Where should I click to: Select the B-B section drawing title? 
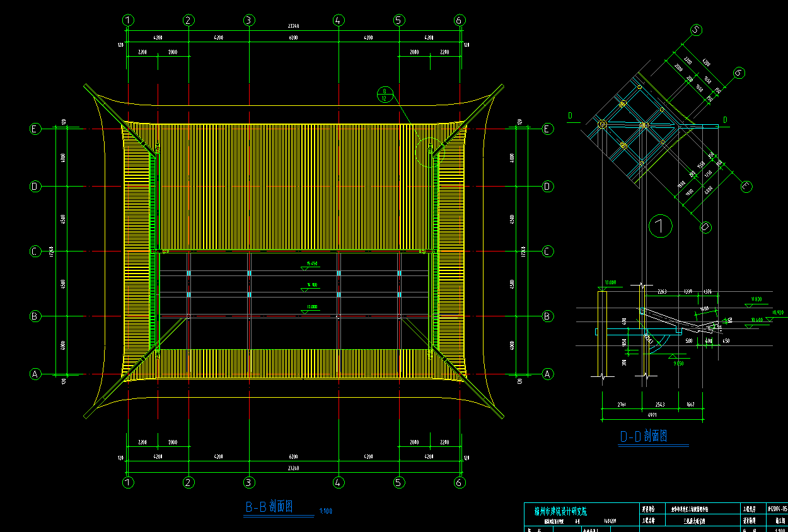pyautogui.click(x=269, y=506)
